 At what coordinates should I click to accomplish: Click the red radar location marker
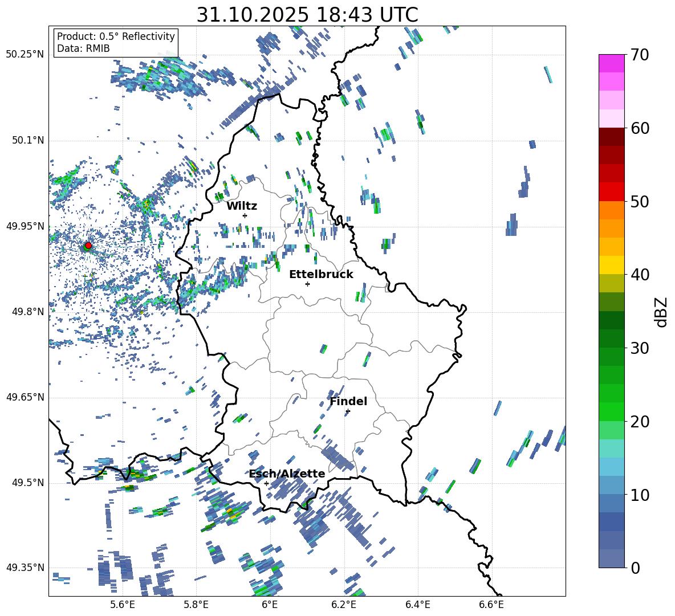[x=88, y=246]
